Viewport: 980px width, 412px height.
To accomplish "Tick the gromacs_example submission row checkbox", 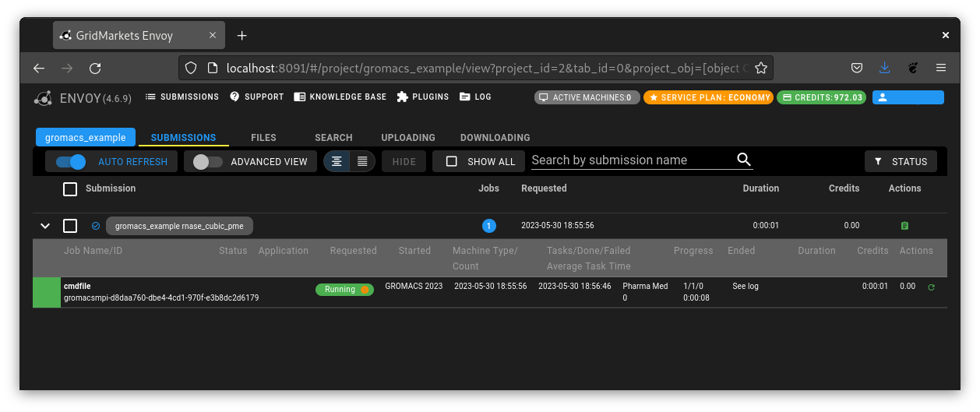I will (70, 226).
